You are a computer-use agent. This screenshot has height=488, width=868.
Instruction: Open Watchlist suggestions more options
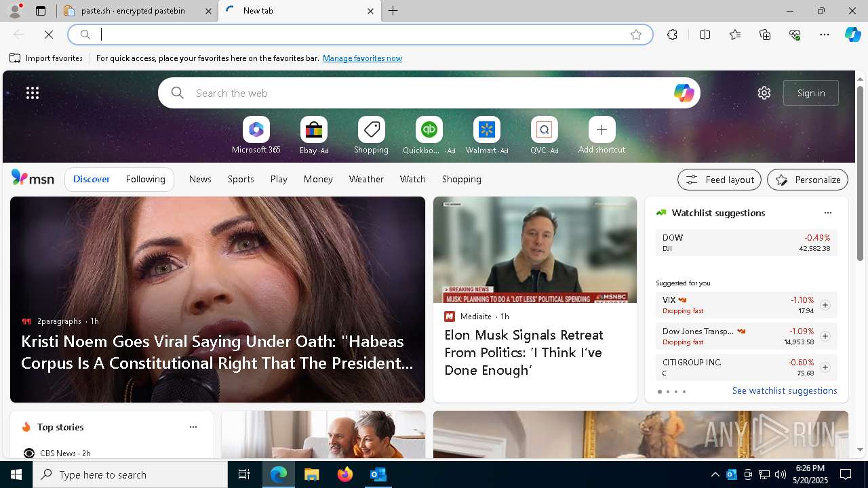coord(827,213)
